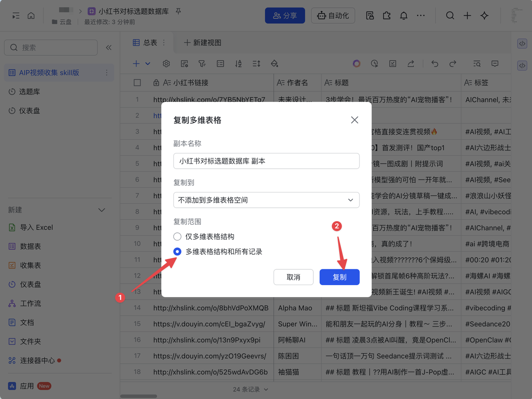Collapse sidebar with double-chevron icon
This screenshot has width=532, height=399.
pos(108,47)
